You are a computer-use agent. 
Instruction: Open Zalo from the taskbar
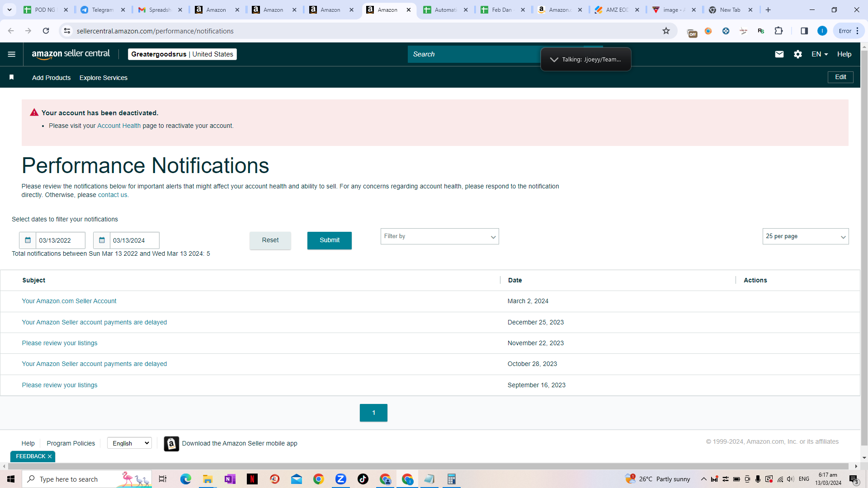coord(341,479)
